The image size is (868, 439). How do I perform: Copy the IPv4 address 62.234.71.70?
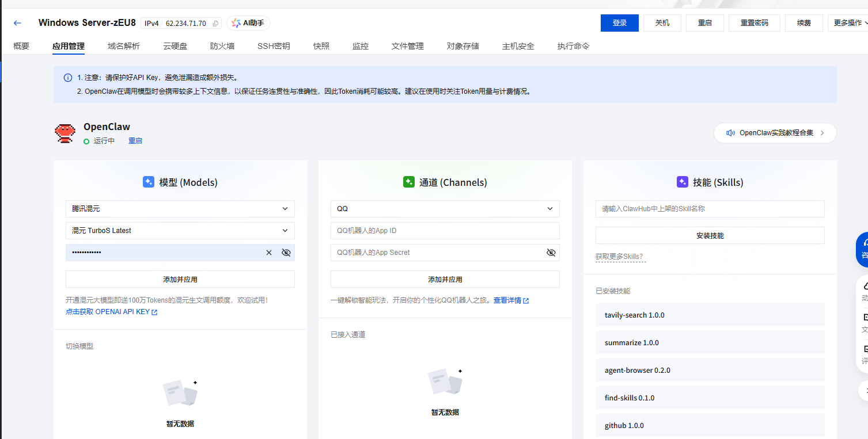point(215,24)
